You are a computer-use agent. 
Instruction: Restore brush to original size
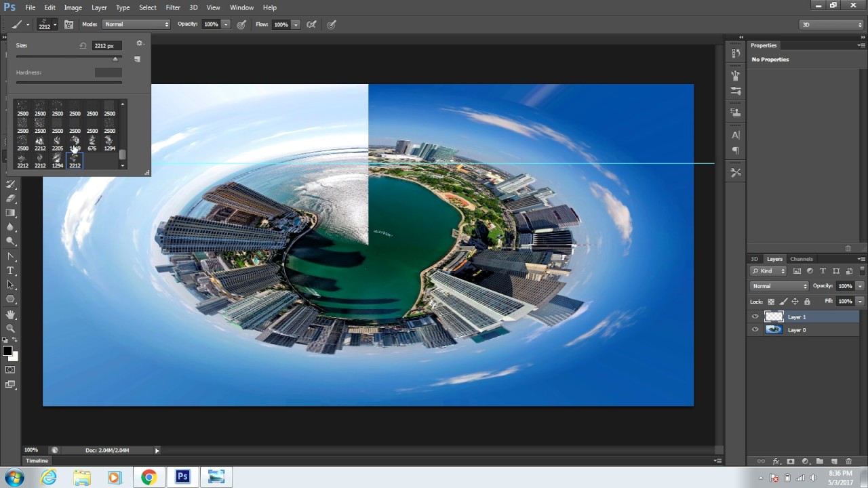coord(83,45)
